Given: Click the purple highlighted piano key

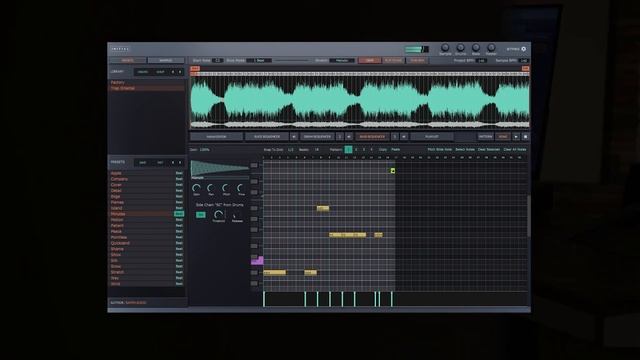Looking at the screenshot, I should (257, 260).
